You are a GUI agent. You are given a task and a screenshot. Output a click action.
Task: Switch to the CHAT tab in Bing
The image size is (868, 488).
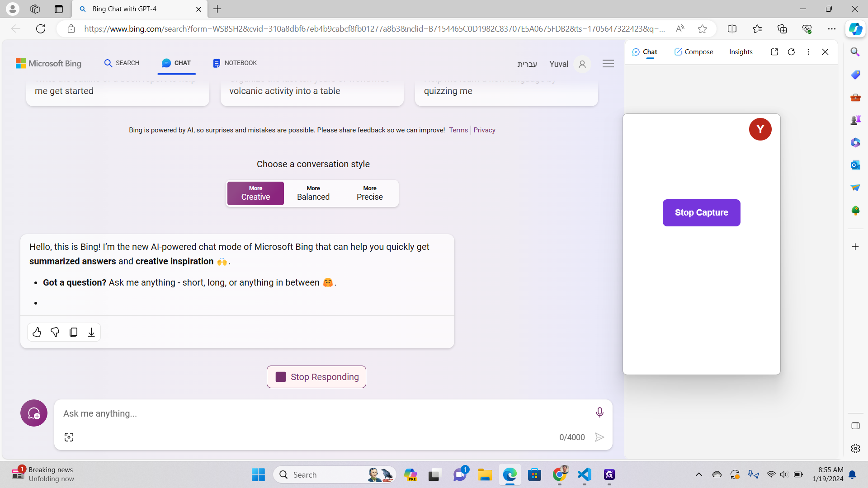click(x=176, y=63)
